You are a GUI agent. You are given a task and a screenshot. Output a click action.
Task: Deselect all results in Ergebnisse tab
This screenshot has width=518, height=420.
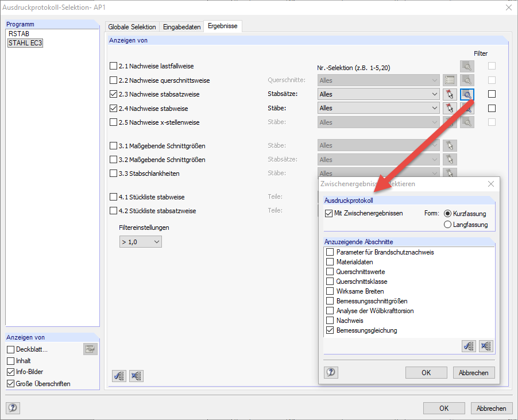tap(136, 376)
